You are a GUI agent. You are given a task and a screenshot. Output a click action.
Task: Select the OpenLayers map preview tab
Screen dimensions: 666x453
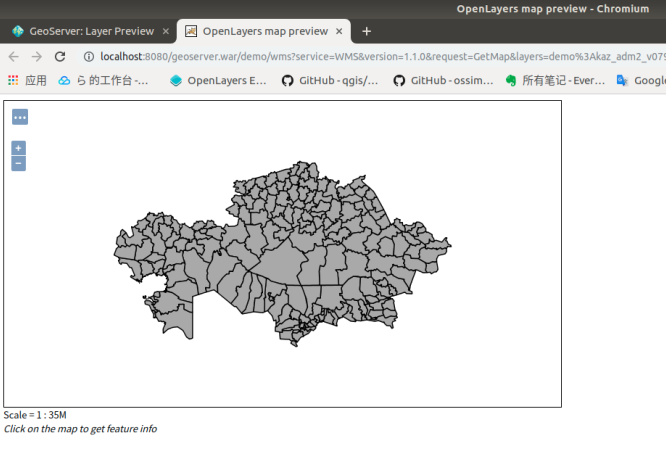(x=265, y=31)
